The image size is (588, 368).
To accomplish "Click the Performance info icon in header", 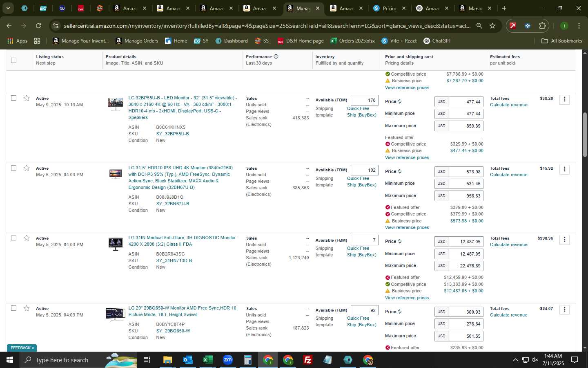I will (x=276, y=56).
